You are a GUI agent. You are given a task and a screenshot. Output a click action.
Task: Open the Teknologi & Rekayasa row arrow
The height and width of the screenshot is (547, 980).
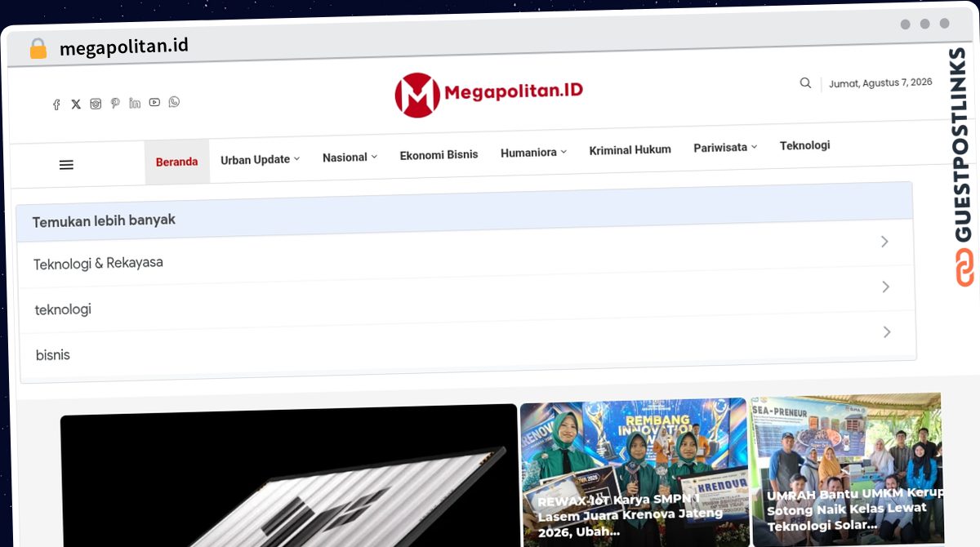coord(884,242)
